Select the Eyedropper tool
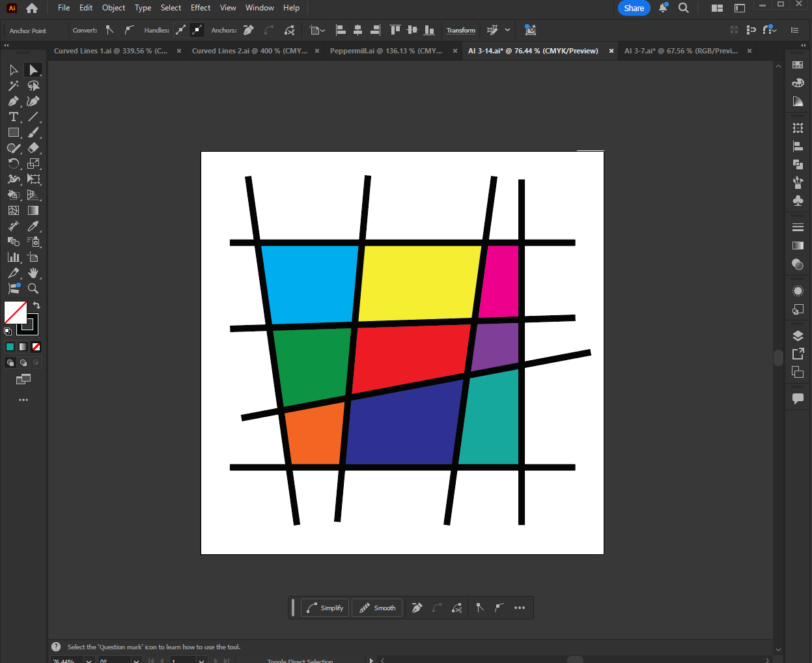The width and height of the screenshot is (812, 663). [33, 226]
